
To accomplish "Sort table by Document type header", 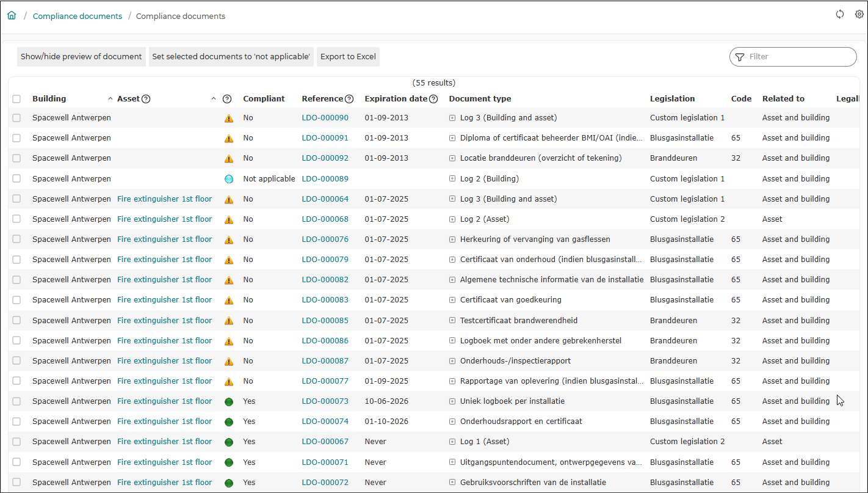I will (480, 98).
